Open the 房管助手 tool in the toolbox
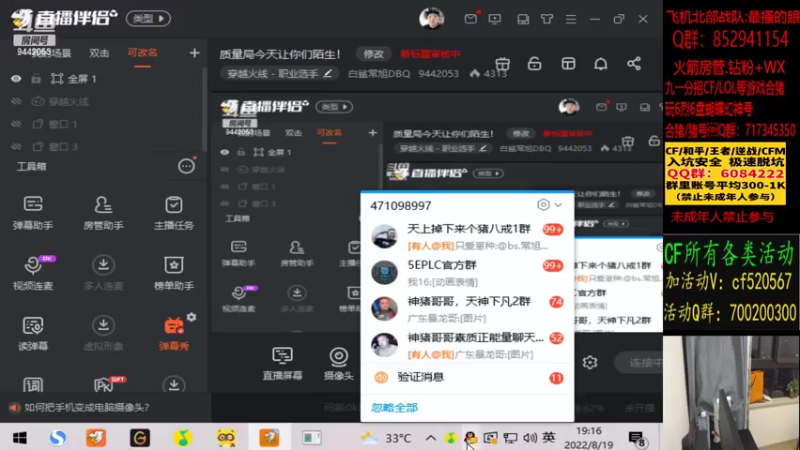Viewport: 800px width, 450px height. 103,212
